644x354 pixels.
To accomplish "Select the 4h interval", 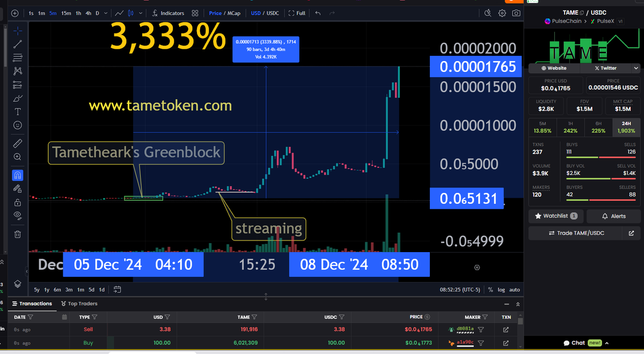I will (89, 13).
